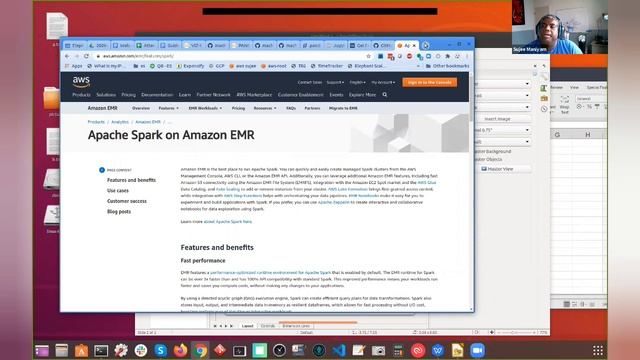640x360 pixels.
Task: Open Migrate to EMR tab
Action: tap(343, 108)
